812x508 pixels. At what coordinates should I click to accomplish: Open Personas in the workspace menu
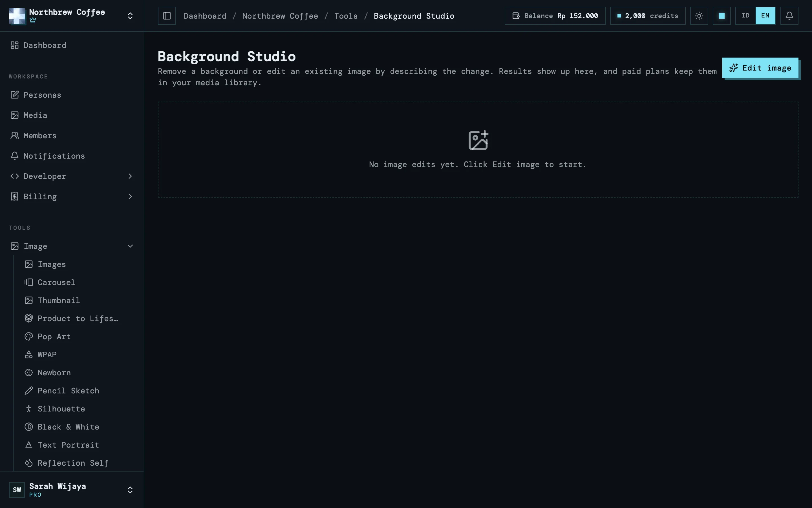(x=72, y=95)
